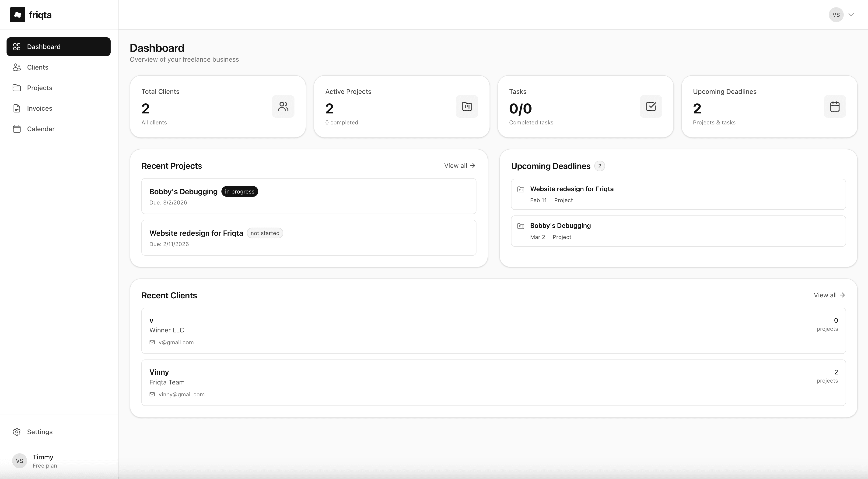Open the Settings gear icon
The image size is (868, 479).
[x=17, y=432]
